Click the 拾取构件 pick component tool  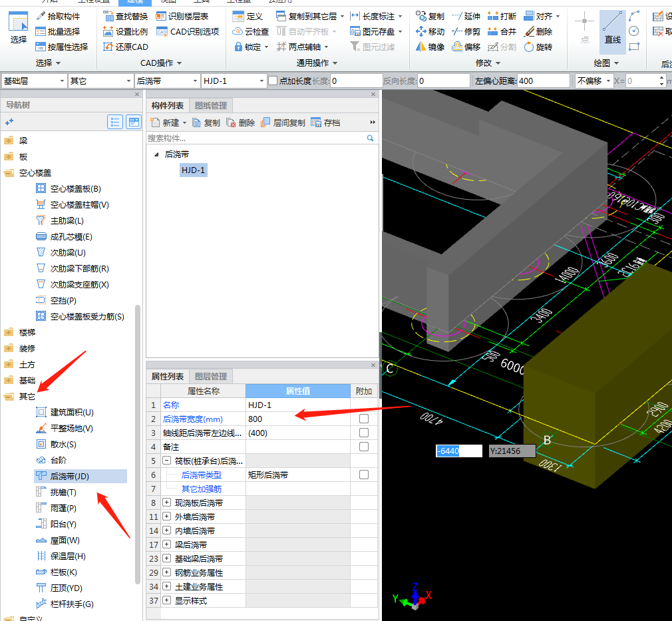point(59,16)
